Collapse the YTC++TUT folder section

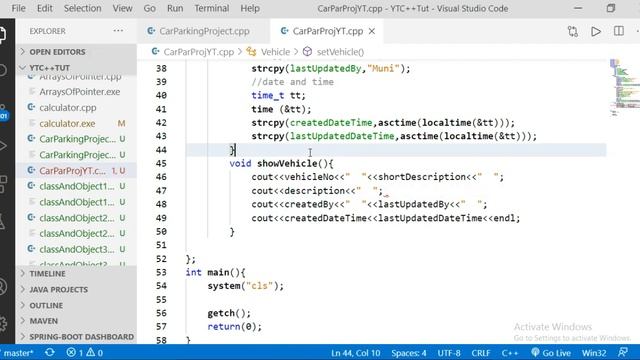click(76, 68)
